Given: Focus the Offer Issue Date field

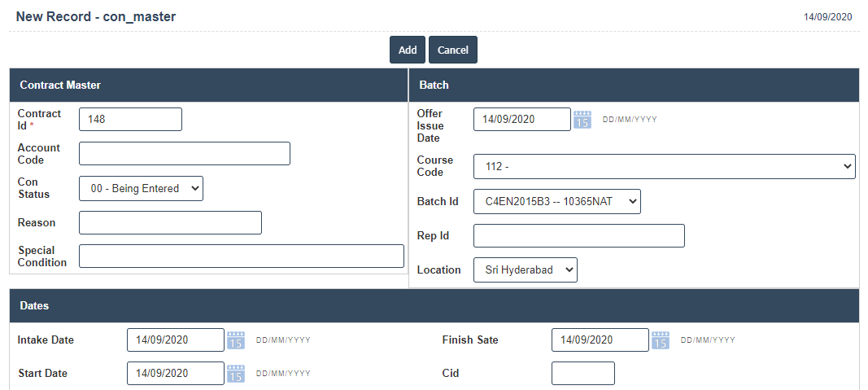Looking at the screenshot, I should (x=521, y=120).
